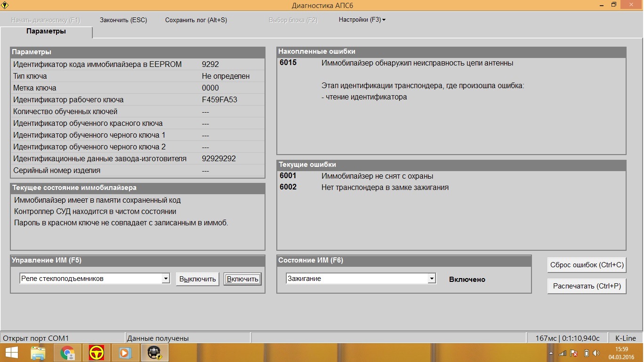Select error code 6015 row
Screen dimensions: 644x362
451,63
